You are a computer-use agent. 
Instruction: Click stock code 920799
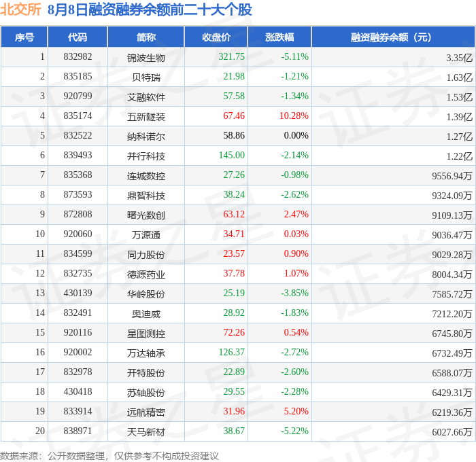pyautogui.click(x=78, y=96)
